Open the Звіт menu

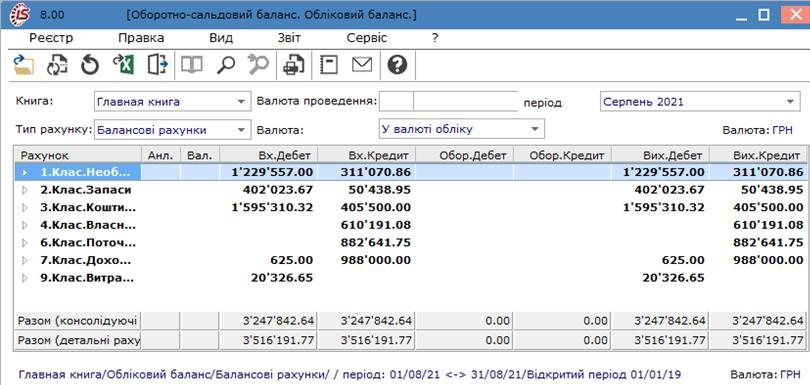[x=289, y=38]
